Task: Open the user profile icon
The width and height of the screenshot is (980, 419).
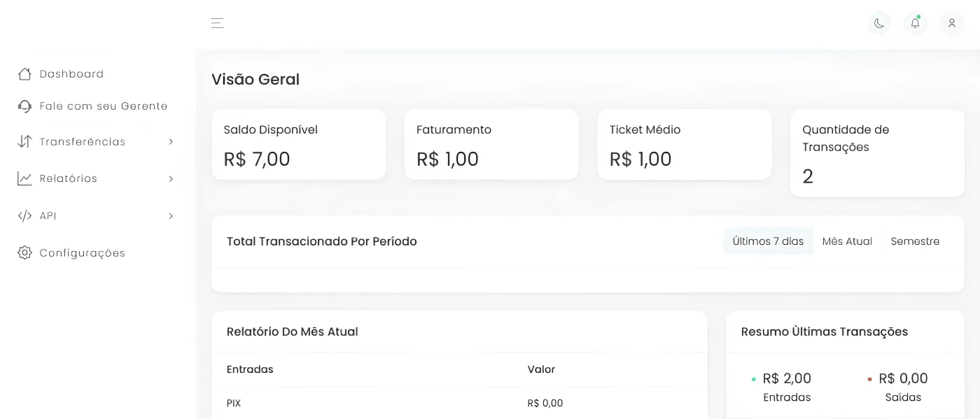Action: (952, 23)
